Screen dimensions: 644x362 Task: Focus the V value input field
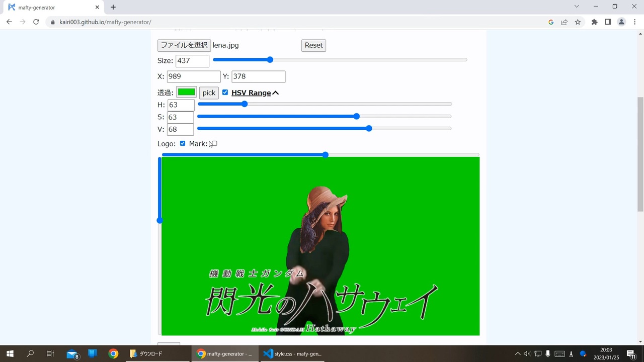(181, 129)
